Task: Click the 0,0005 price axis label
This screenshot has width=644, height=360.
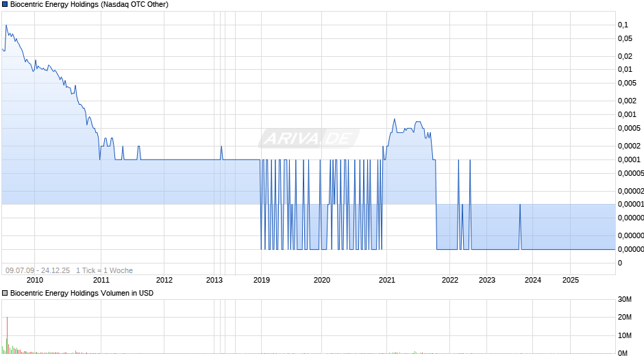Action: coord(629,128)
